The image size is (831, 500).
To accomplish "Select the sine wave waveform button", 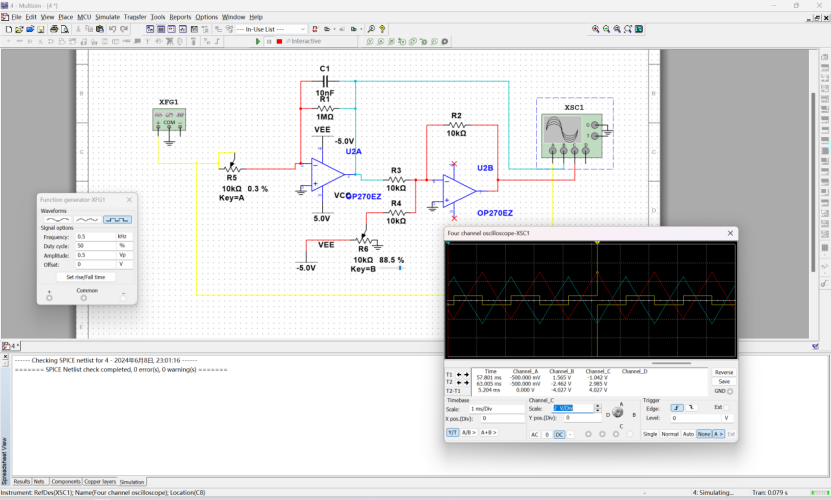I will pos(57,220).
